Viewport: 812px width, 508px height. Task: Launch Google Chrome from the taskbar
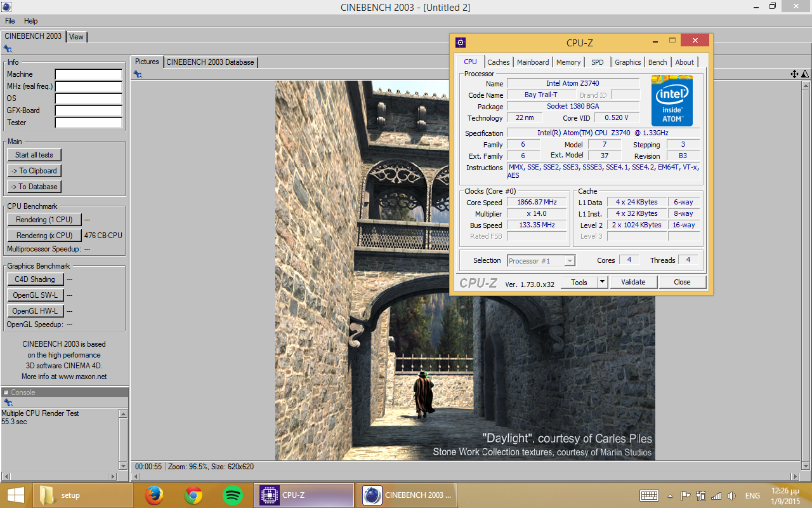tap(193, 495)
